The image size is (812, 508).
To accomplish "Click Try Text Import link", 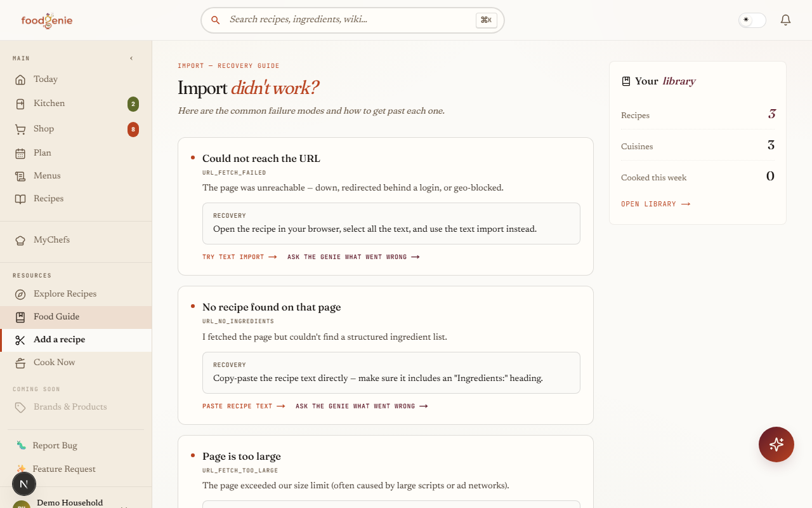I will (x=240, y=257).
